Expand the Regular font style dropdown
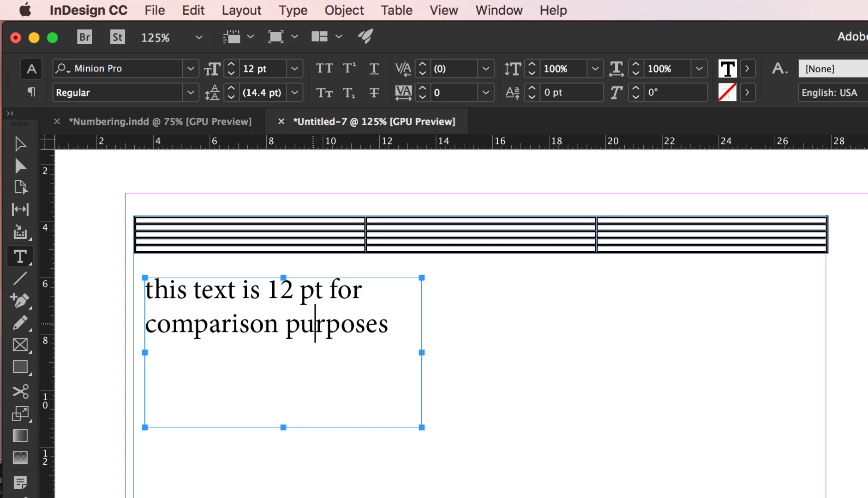The width and height of the screenshot is (868, 498). click(191, 93)
